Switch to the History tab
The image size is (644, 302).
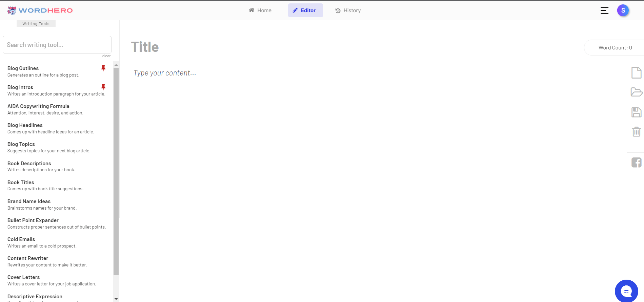click(x=348, y=10)
